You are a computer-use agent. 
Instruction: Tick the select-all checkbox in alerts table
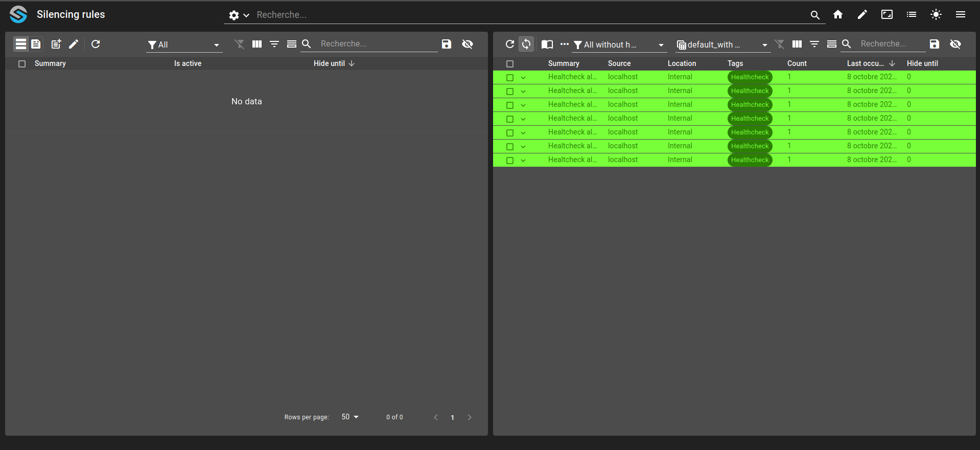[510, 64]
